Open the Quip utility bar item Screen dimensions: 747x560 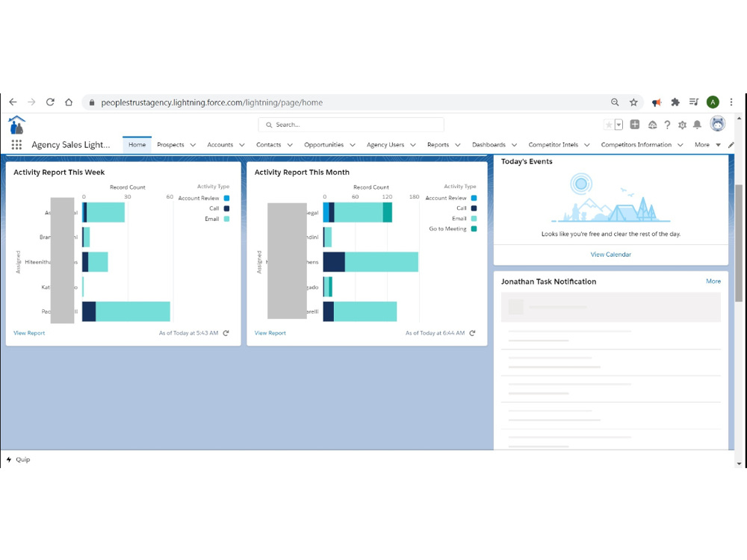click(19, 459)
